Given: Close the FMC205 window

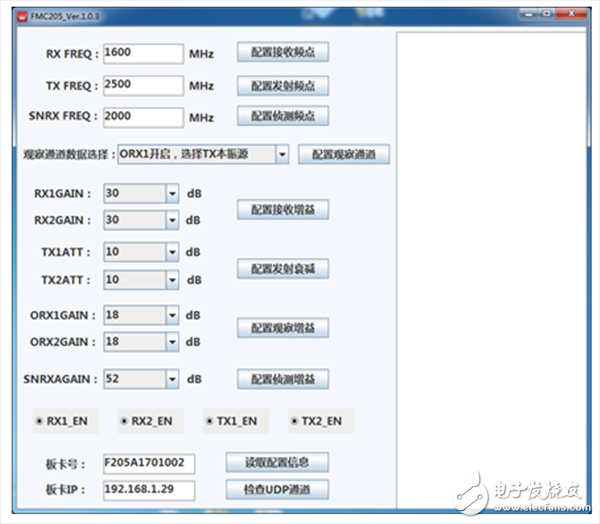Looking at the screenshot, I should [x=571, y=14].
